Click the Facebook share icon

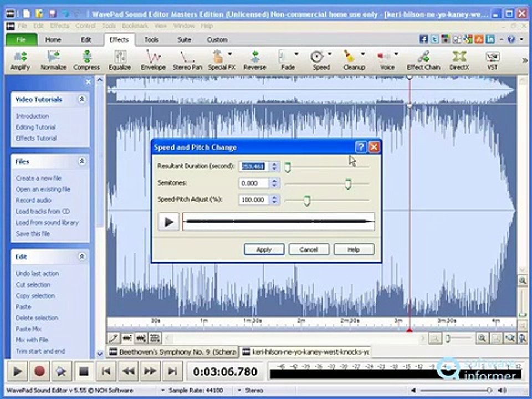point(423,39)
